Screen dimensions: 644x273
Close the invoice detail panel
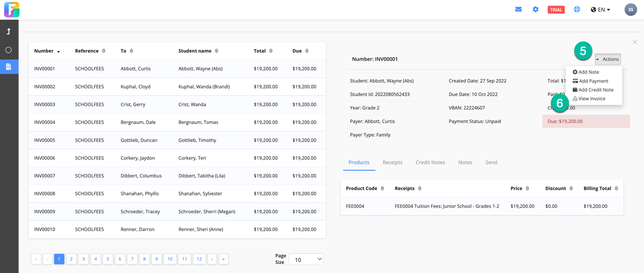[x=635, y=42]
